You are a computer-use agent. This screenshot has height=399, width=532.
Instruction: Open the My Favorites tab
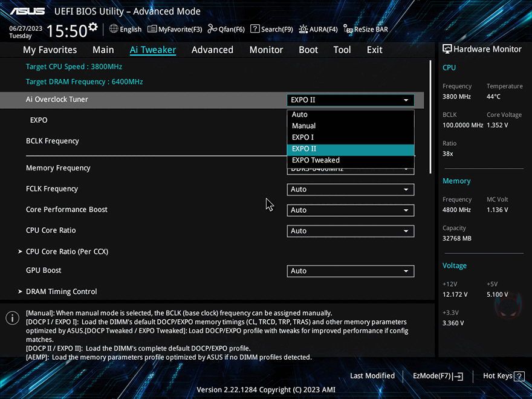50,50
